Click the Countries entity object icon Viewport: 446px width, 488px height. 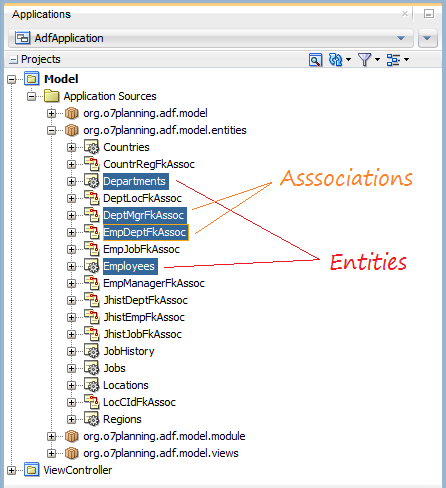91,147
